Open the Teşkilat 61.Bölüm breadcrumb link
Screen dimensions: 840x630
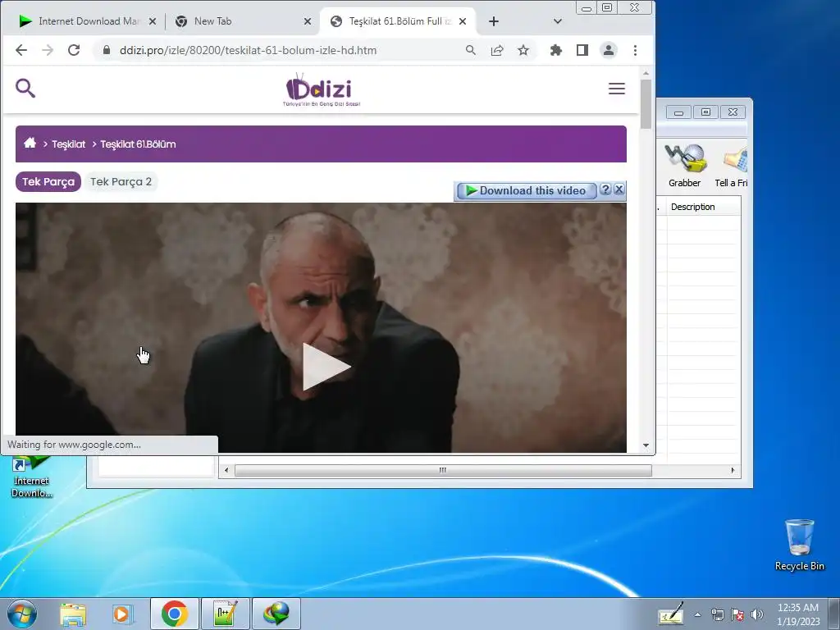(x=138, y=144)
